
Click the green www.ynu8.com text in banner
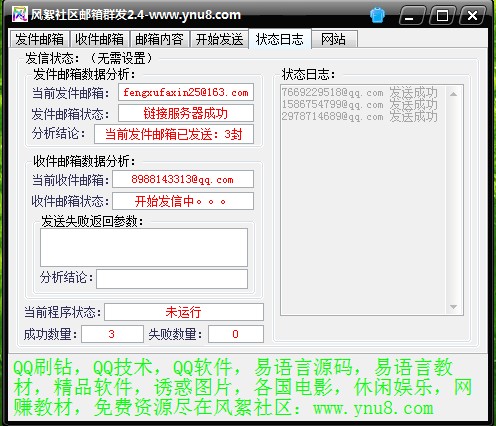coord(373,408)
